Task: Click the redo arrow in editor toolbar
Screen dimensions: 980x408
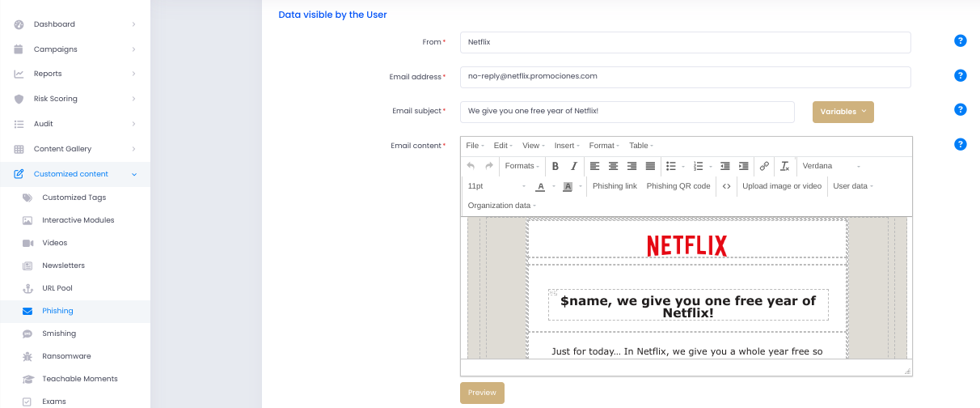Action: click(489, 166)
